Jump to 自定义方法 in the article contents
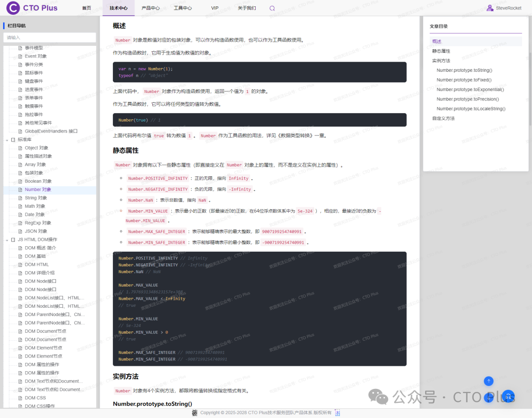Viewport: 532px width, 418px height. tap(443, 118)
